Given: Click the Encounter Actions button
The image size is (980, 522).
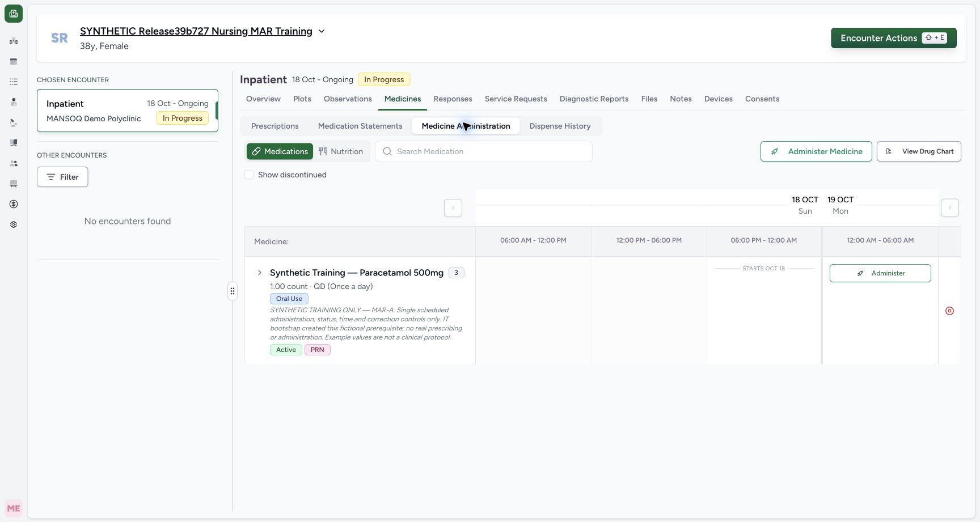Looking at the screenshot, I should 894,38.
